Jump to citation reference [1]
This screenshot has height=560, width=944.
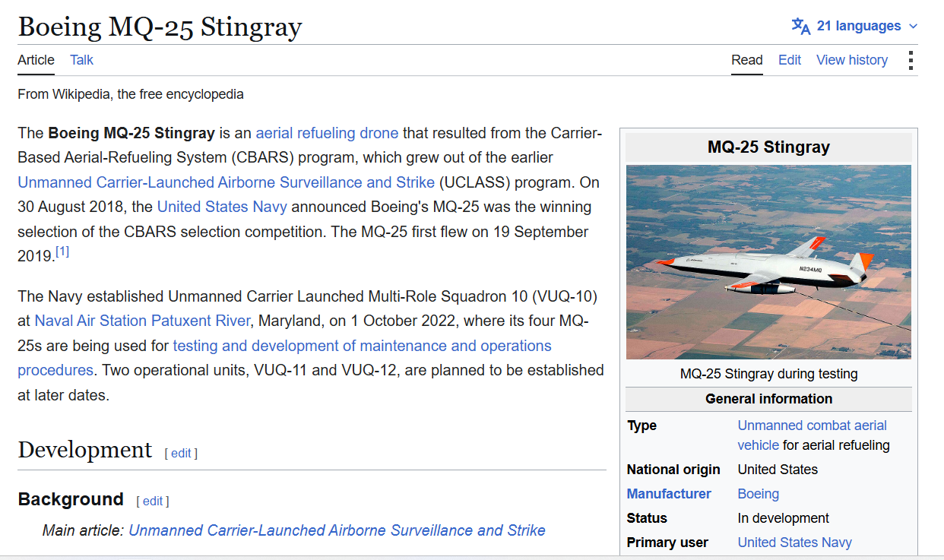(x=62, y=252)
